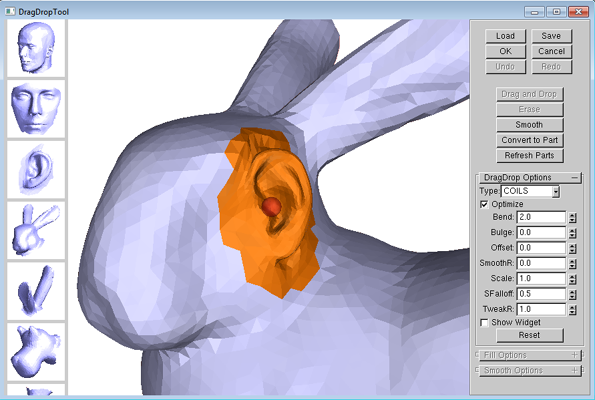Maximize the DragDropTool window
Viewport: 595px width, 400px height.
click(556, 12)
